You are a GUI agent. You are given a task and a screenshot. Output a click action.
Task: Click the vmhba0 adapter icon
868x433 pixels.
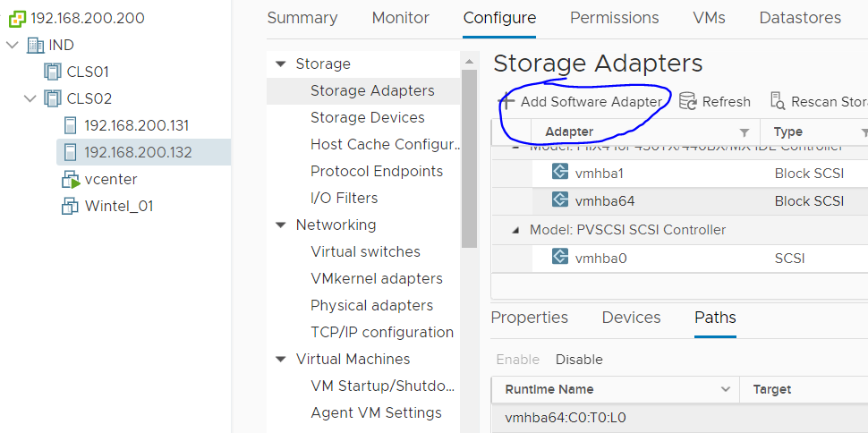pos(561,258)
